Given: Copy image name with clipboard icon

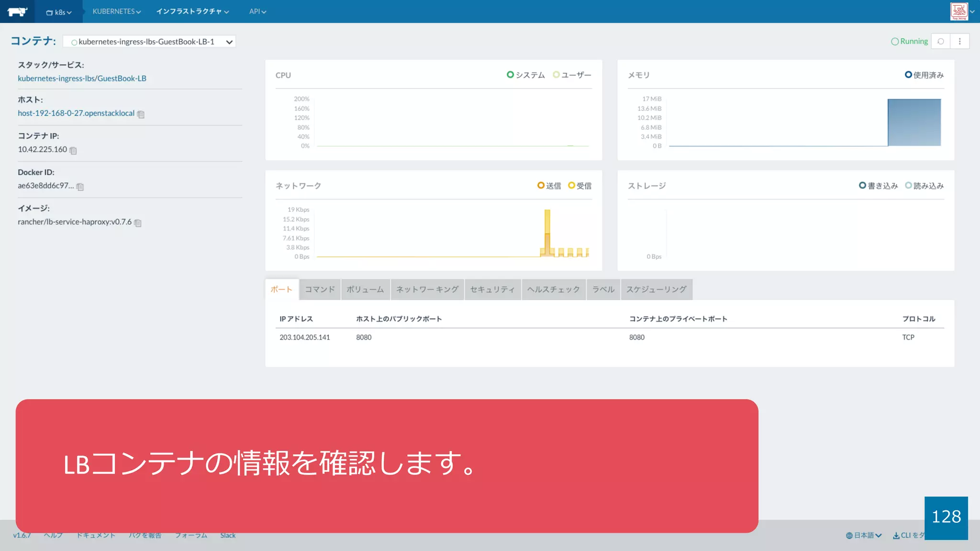Looking at the screenshot, I should click(138, 223).
